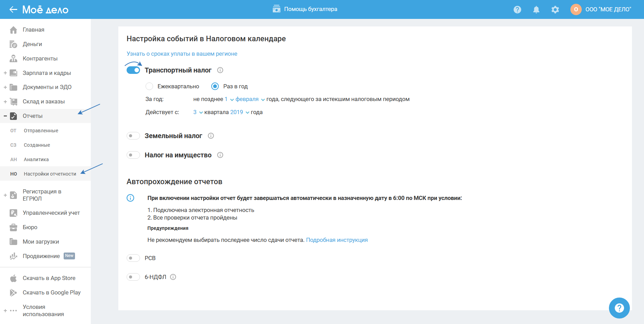The image size is (644, 324).
Task: Click the help question mark in header
Action: (x=517, y=10)
